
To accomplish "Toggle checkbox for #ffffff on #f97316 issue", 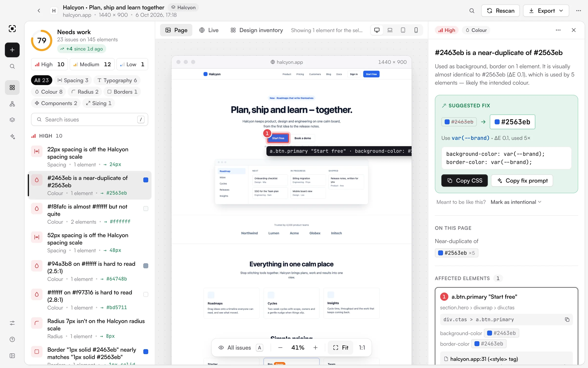I will [146, 294].
